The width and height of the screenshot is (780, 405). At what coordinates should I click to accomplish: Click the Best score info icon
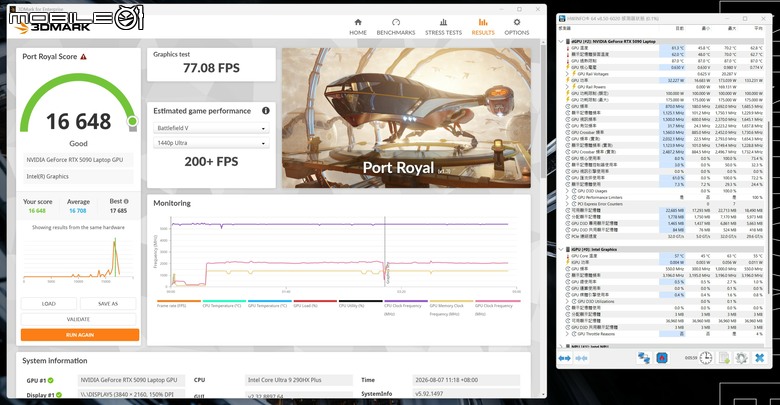pyautogui.click(x=126, y=202)
